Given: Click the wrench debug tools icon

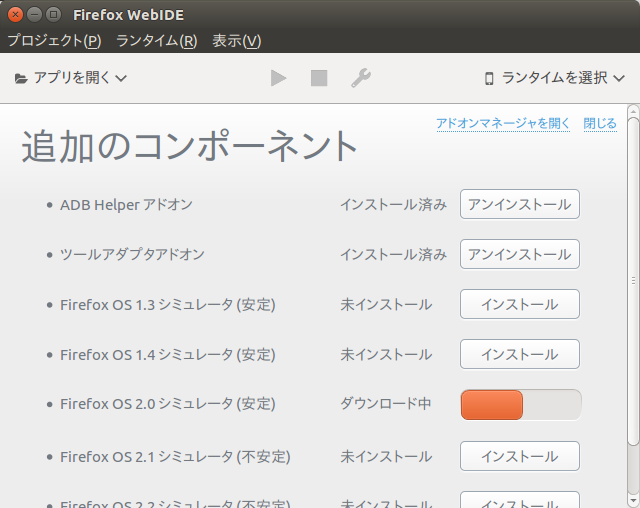Looking at the screenshot, I should (x=361, y=78).
